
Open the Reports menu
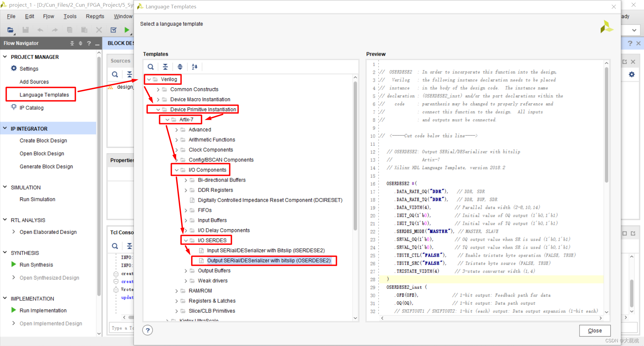[x=95, y=16]
